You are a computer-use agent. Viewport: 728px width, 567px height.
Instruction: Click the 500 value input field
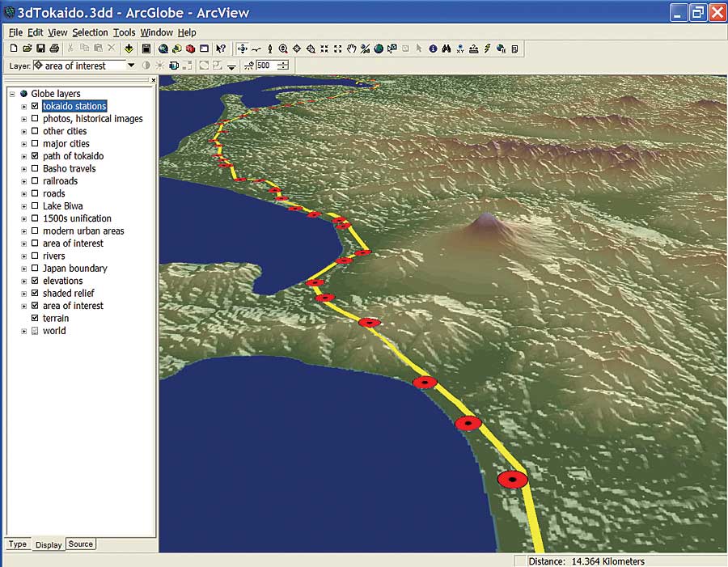(266, 66)
